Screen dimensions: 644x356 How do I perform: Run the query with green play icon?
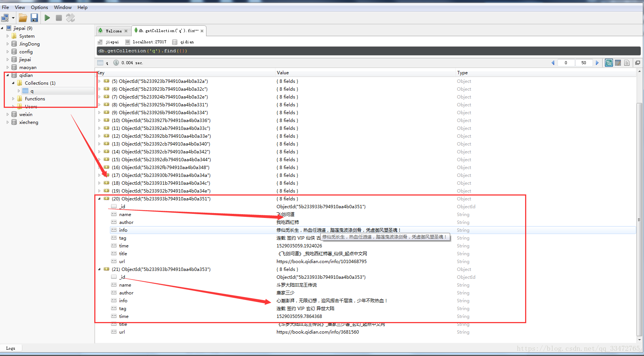(47, 18)
